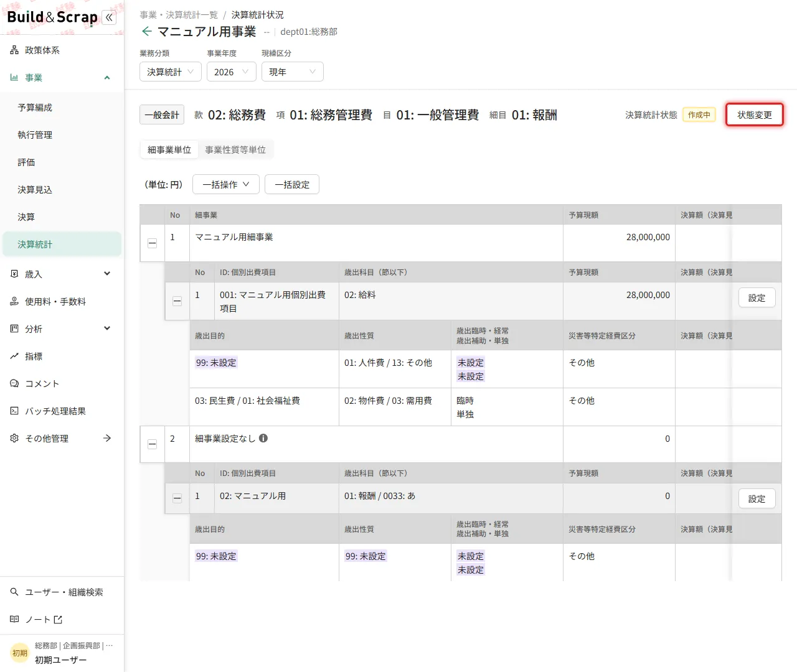
Task: Open ユーザー・組織検索 from sidebar
Action: tap(62, 592)
